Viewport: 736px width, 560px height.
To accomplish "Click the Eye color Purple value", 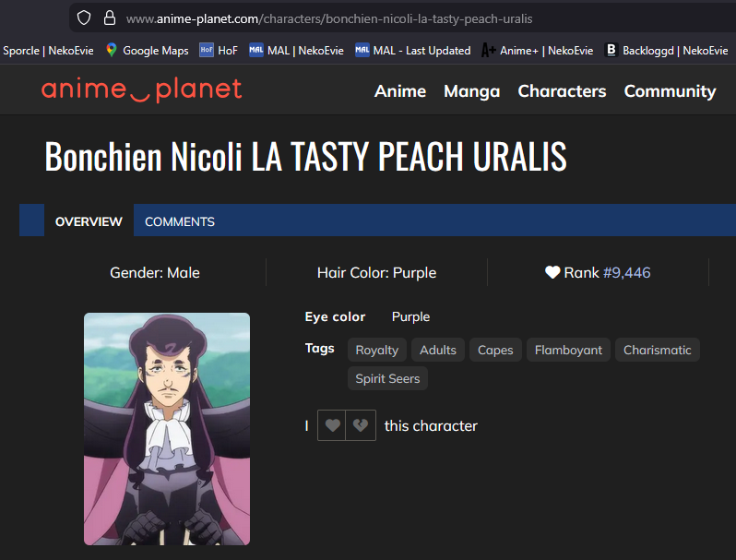I will 410,316.
